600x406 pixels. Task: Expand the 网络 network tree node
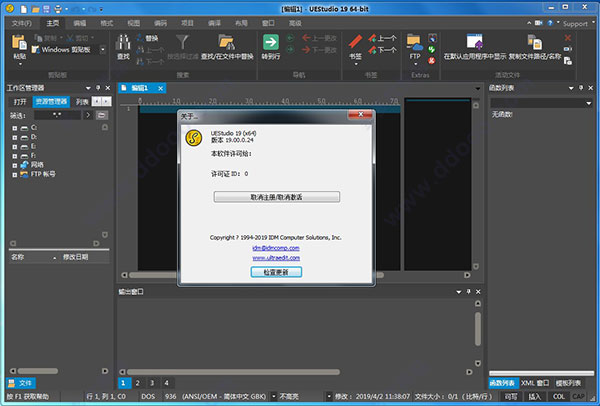click(x=15, y=165)
